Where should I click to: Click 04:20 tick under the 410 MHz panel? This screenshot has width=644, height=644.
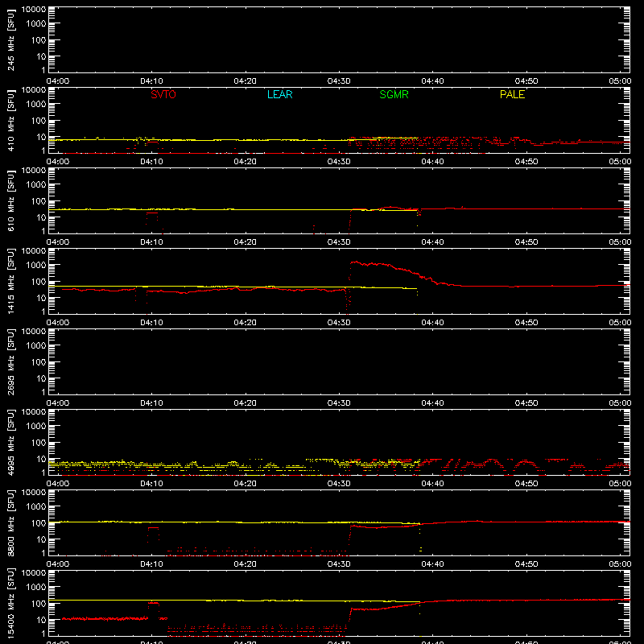246,162
